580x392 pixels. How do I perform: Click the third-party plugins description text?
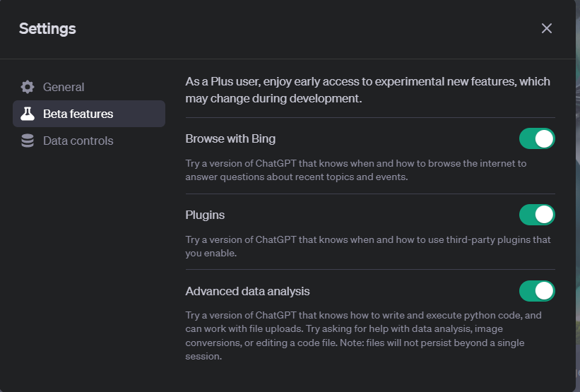368,247
